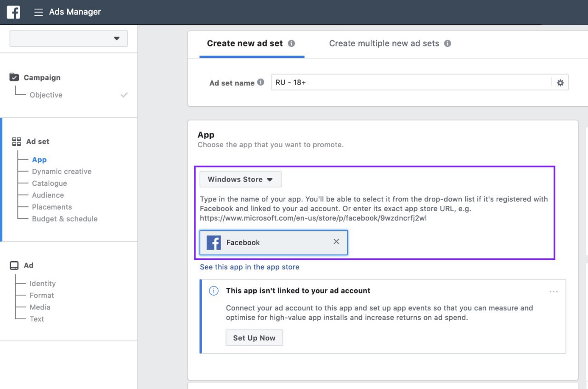
Task: Select App in Ad set tree
Action: (39, 160)
